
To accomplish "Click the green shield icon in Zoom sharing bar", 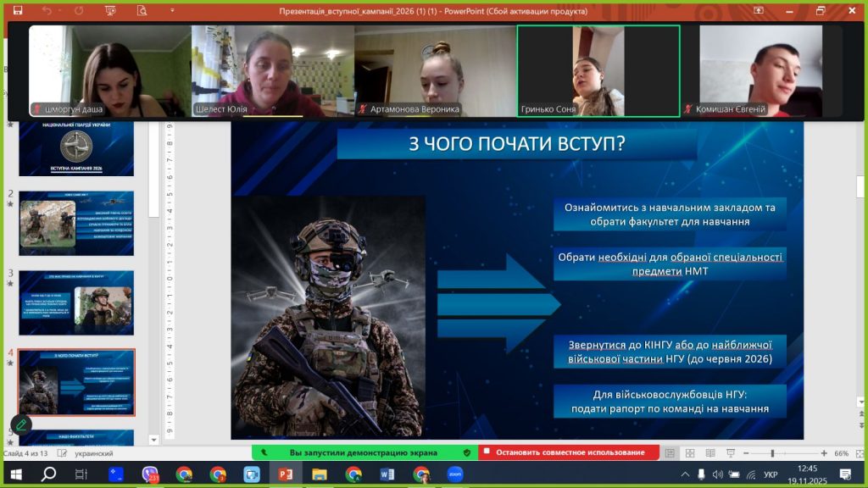I will click(467, 452).
